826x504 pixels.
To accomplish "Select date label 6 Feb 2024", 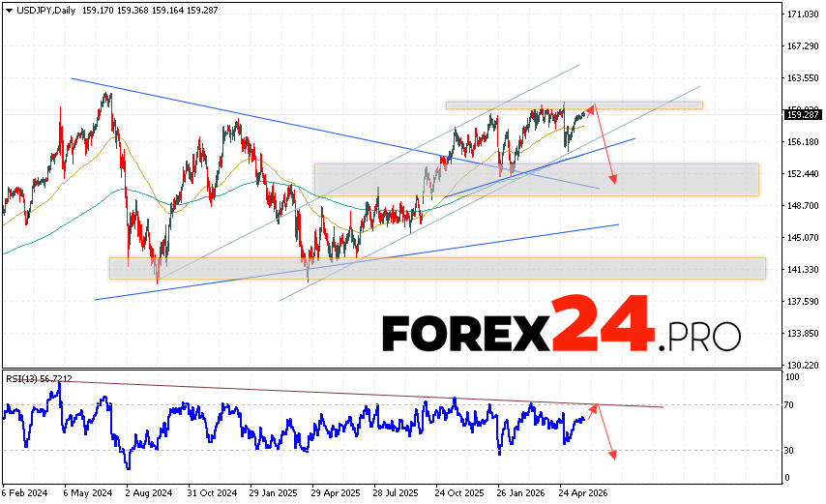I will 25,493.
